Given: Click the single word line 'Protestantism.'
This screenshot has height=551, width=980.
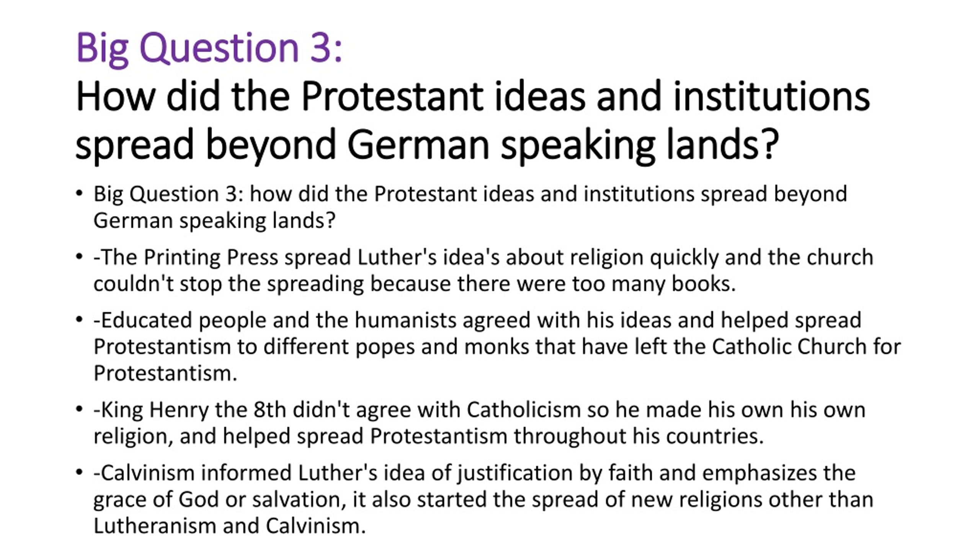Looking at the screenshot, I should pyautogui.click(x=166, y=373).
